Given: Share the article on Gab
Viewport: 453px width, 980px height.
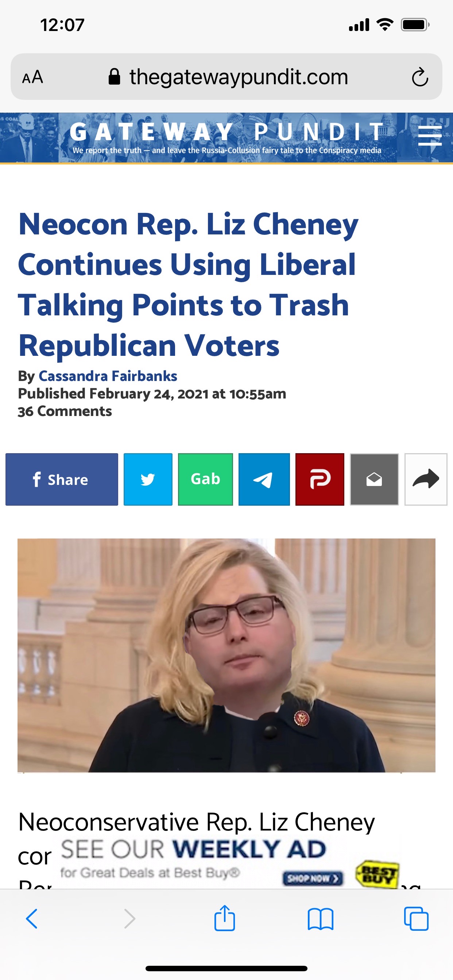Looking at the screenshot, I should point(206,479).
